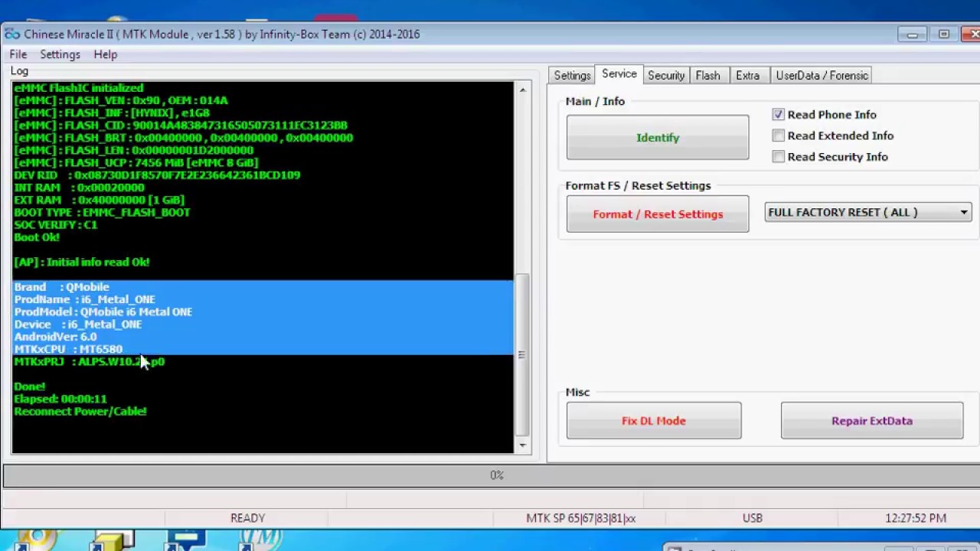Click the 'Reconnect Power/Cable!' log line
Screen dimensions: 980x551
(80, 411)
